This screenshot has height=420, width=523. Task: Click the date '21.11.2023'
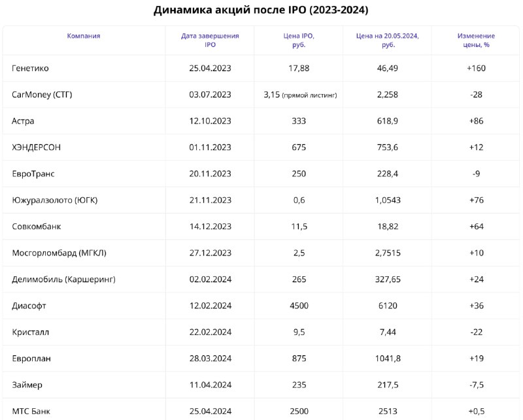pos(210,201)
